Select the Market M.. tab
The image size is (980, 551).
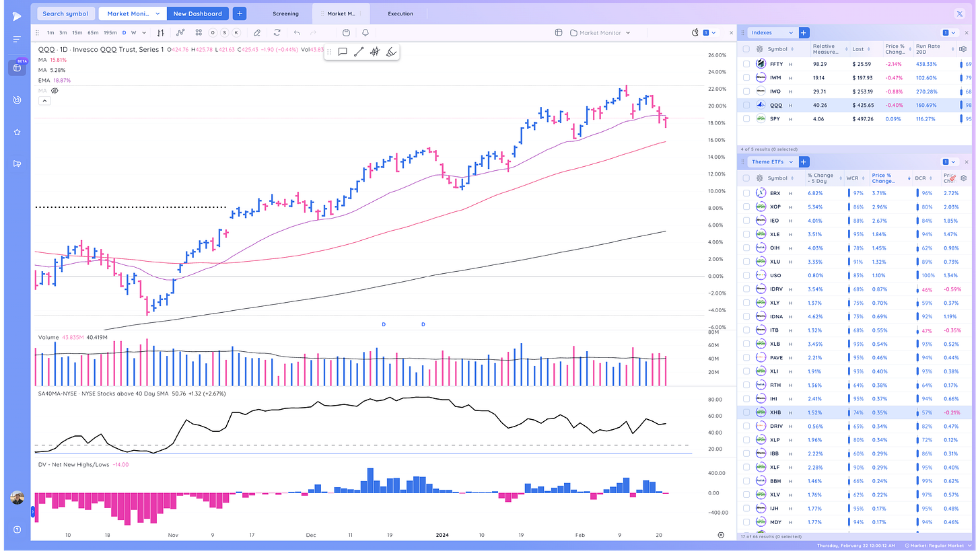341,13
